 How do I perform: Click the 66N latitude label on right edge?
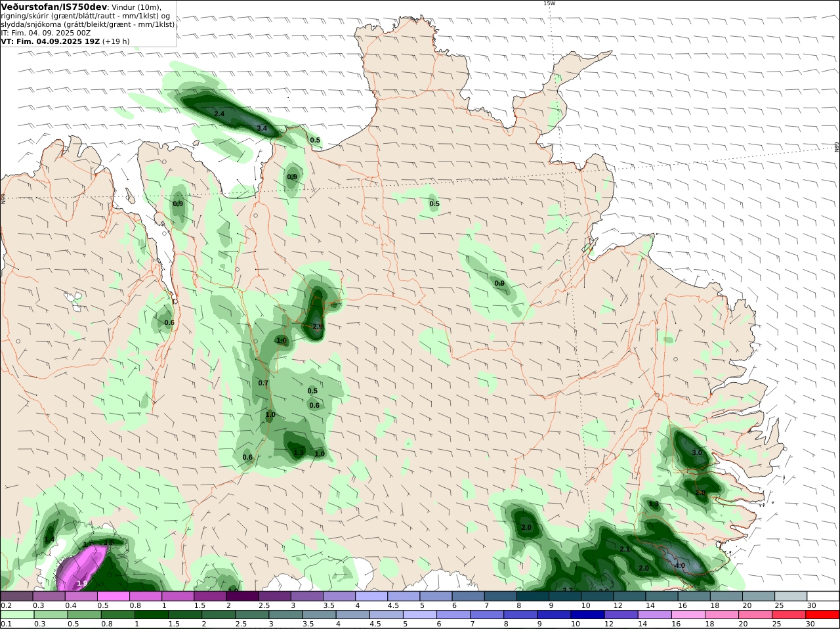pyautogui.click(x=837, y=146)
